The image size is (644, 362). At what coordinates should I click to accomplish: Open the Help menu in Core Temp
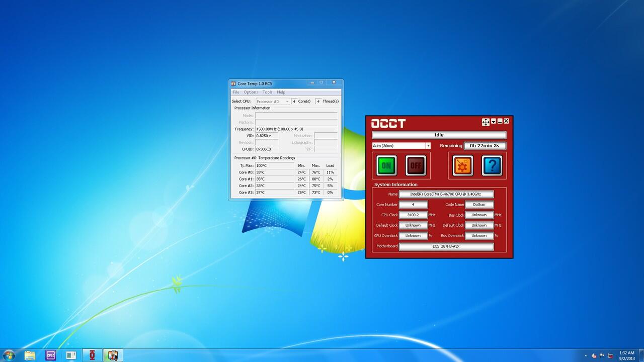coord(281,92)
